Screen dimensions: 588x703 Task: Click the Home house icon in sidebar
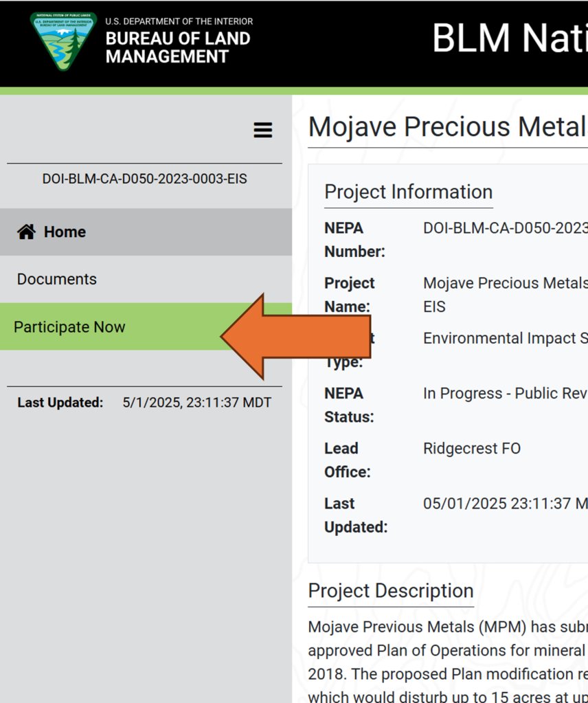point(26,232)
